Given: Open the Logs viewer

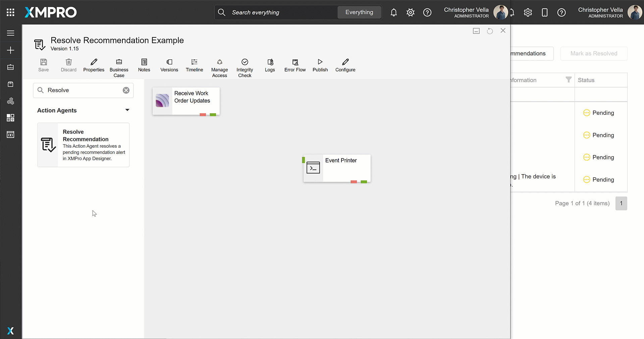Looking at the screenshot, I should pyautogui.click(x=270, y=65).
